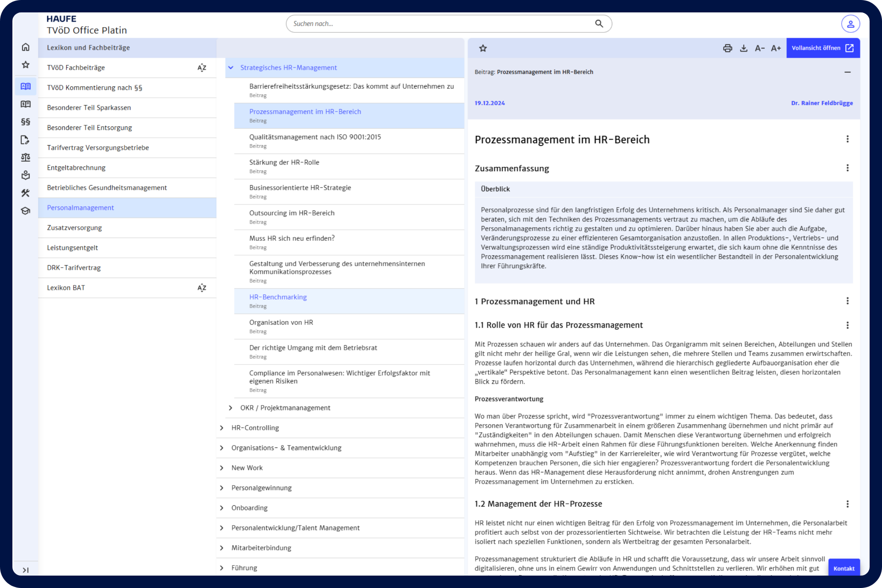This screenshot has width=882, height=588.
Task: Expand the OKR / Projektmananagement node
Action: tap(231, 408)
